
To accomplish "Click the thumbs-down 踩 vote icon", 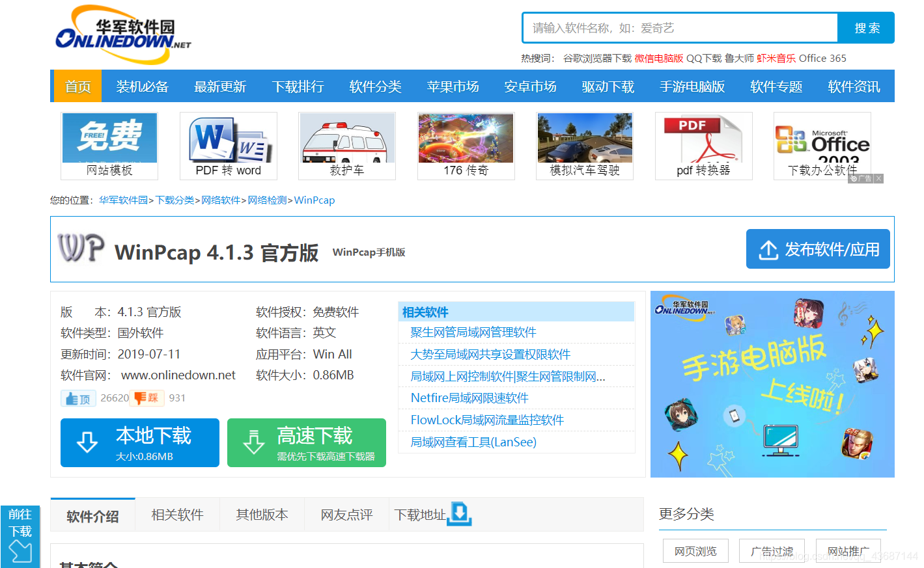I will pyautogui.click(x=147, y=398).
